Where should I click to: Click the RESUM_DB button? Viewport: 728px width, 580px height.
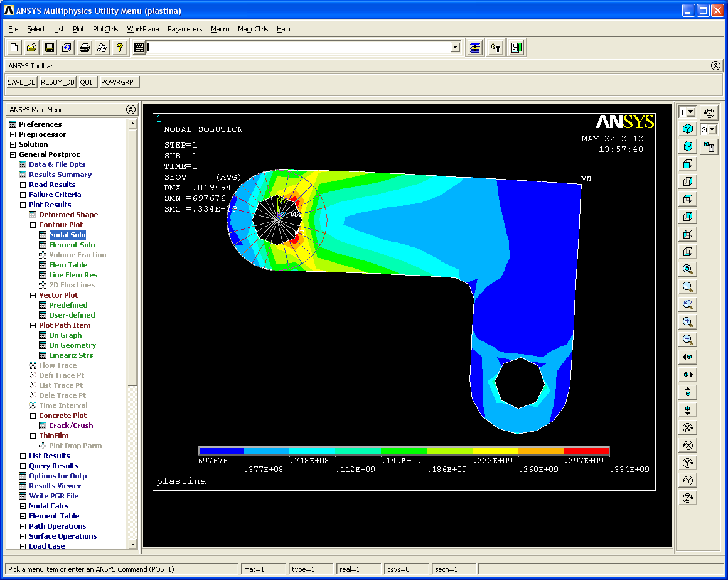(x=58, y=82)
